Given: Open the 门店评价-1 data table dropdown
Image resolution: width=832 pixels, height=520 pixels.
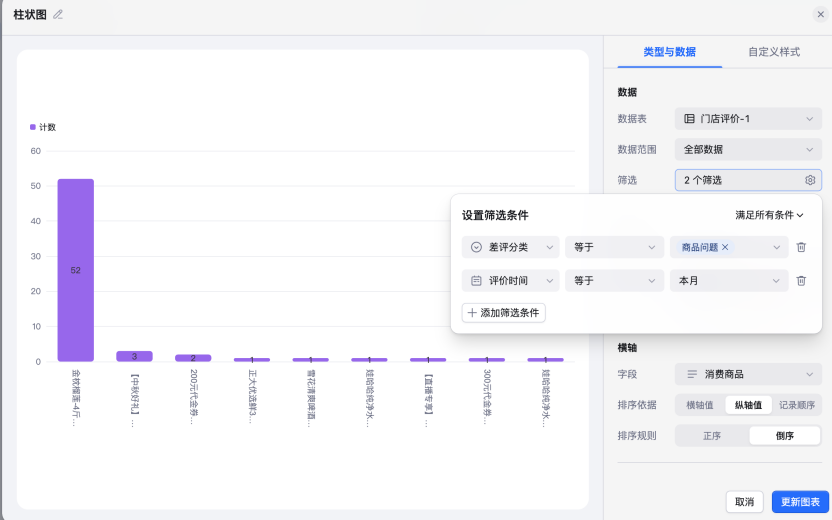Looking at the screenshot, I should (748, 119).
